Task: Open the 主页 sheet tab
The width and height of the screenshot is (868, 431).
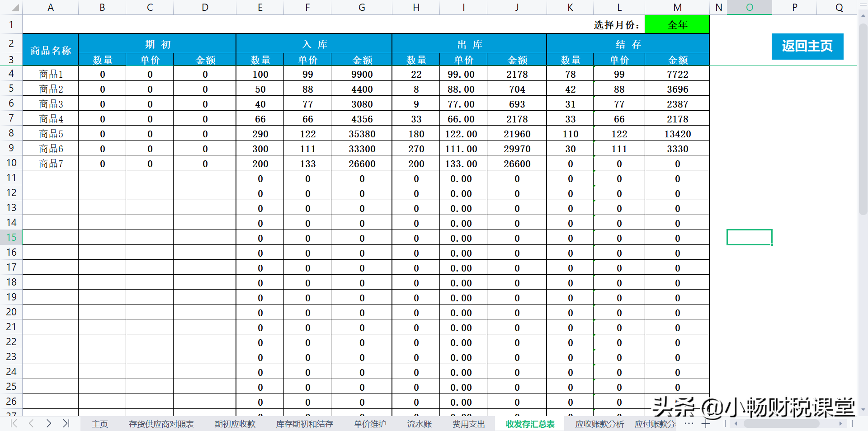Action: [x=100, y=424]
